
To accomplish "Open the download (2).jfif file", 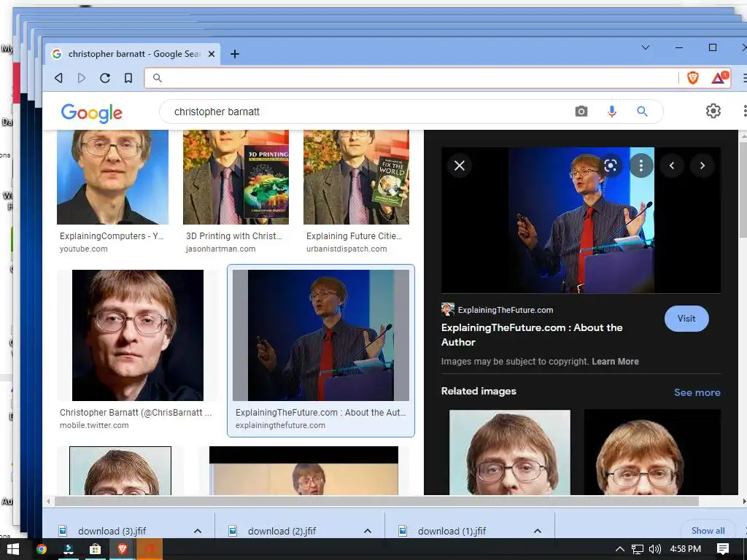I will tap(282, 531).
